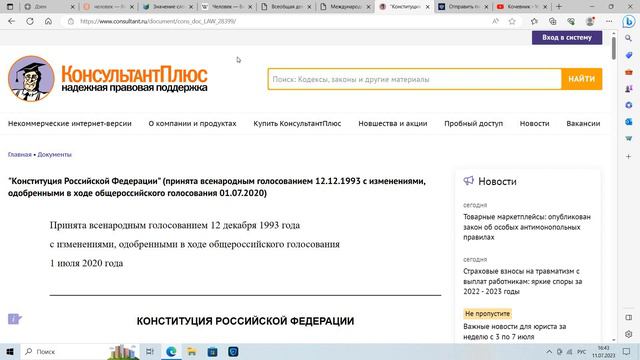The width and height of the screenshot is (640, 360).
Task: Open the Bing chat sidebar button
Action: point(629,21)
